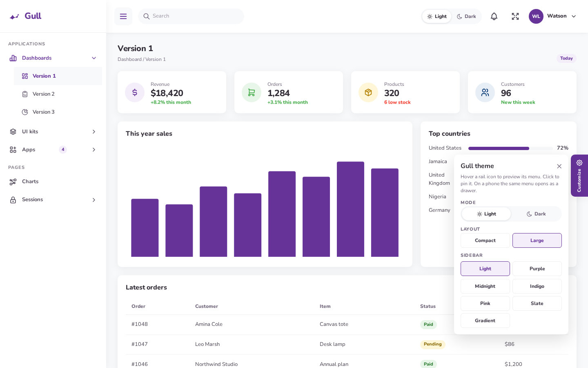Select the Large layout option
588x368 pixels.
[537, 240]
